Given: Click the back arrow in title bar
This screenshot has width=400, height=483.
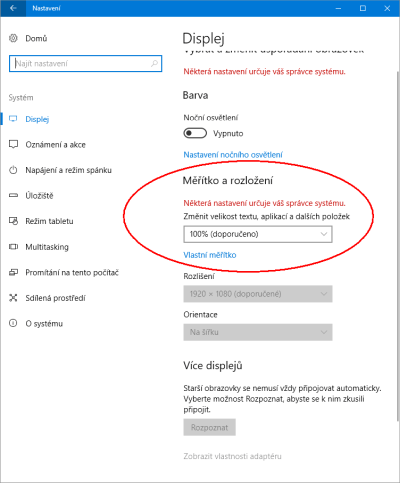Looking at the screenshot, I should pos(13,8).
